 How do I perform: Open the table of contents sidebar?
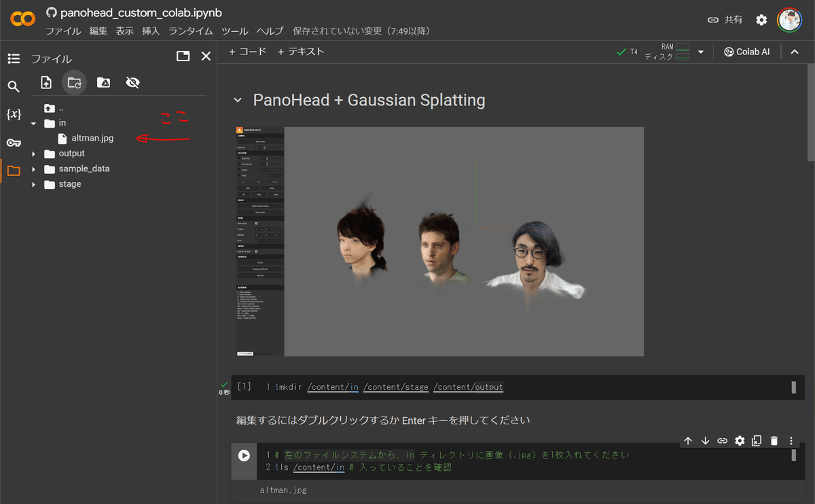pos(14,58)
